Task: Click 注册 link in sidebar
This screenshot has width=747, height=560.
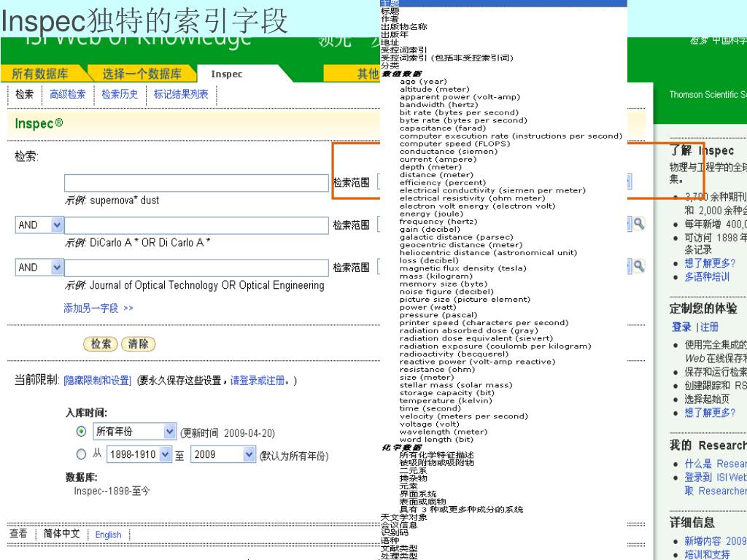Action: (x=709, y=327)
